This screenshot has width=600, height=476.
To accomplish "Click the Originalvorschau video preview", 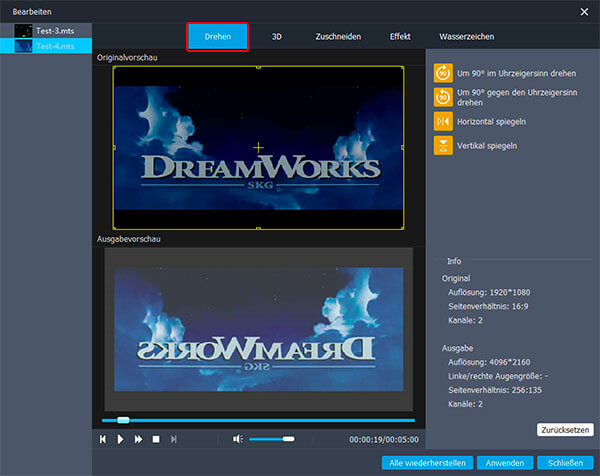I will point(258,148).
